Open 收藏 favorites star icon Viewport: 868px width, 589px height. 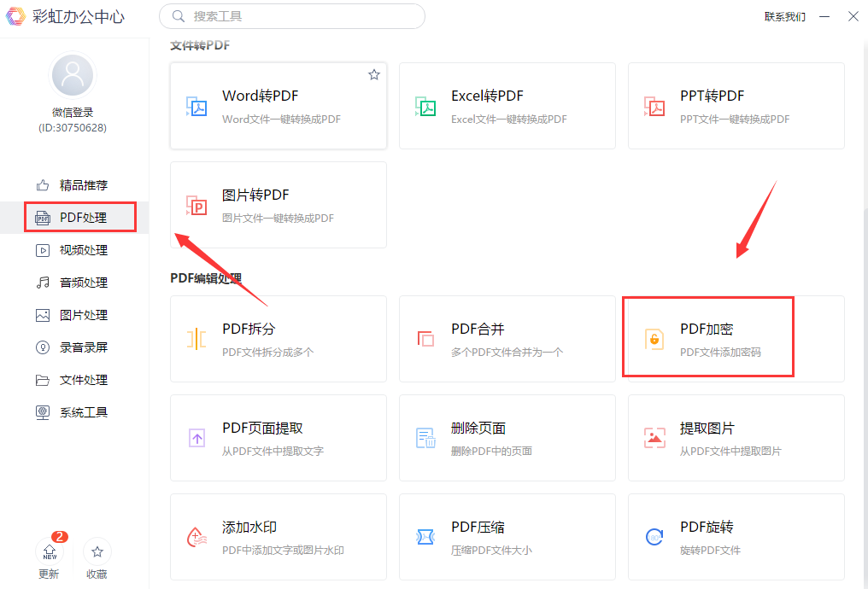point(97,551)
